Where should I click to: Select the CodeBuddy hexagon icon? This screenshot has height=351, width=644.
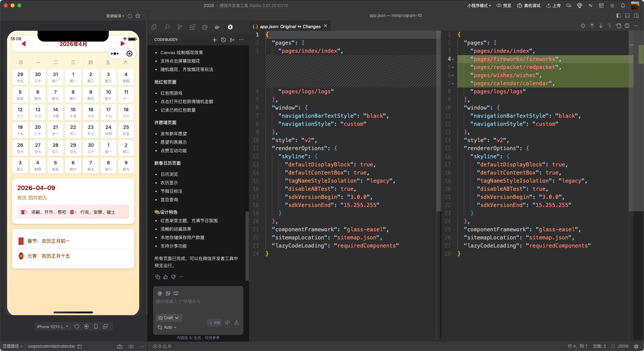(x=230, y=27)
